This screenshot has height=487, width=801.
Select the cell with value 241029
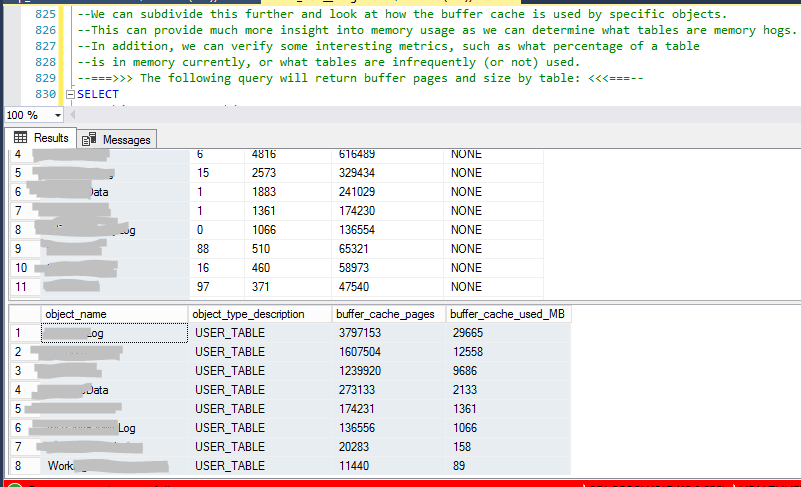pyautogui.click(x=387, y=192)
